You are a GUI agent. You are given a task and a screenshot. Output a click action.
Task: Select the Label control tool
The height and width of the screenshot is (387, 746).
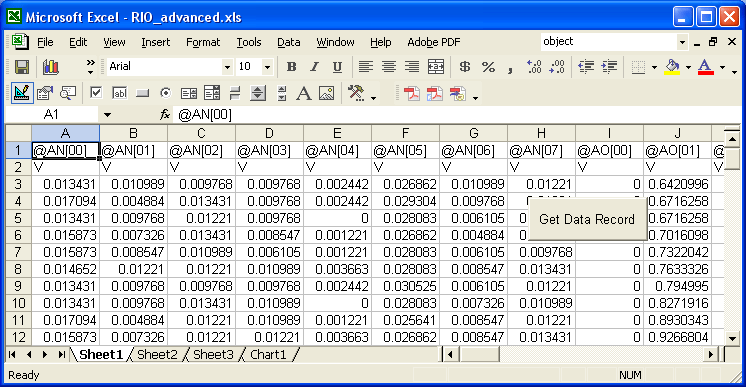304,93
